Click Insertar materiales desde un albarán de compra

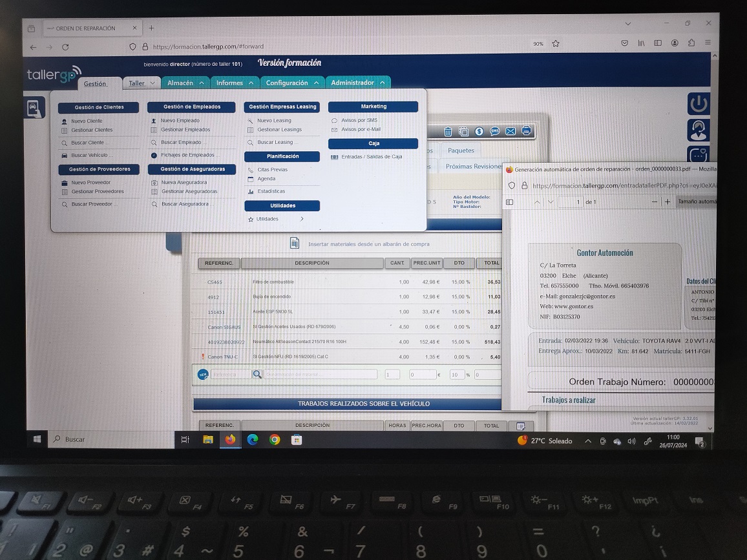click(369, 244)
